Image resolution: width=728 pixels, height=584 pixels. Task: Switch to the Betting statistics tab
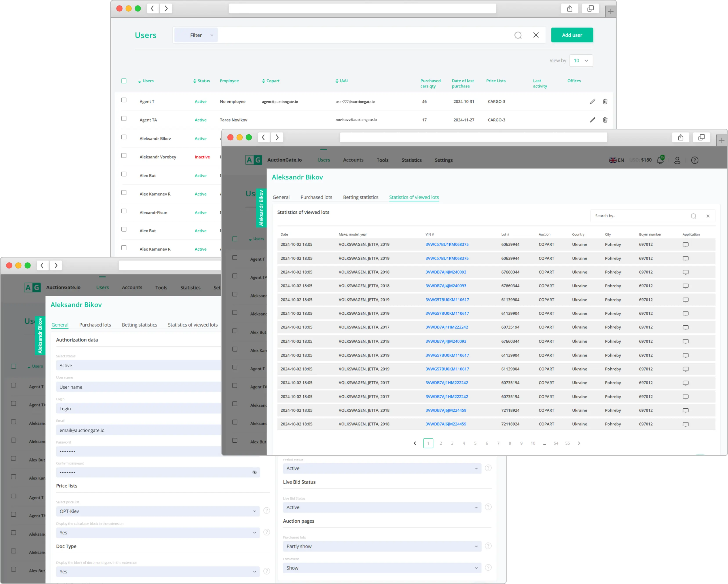click(x=360, y=197)
